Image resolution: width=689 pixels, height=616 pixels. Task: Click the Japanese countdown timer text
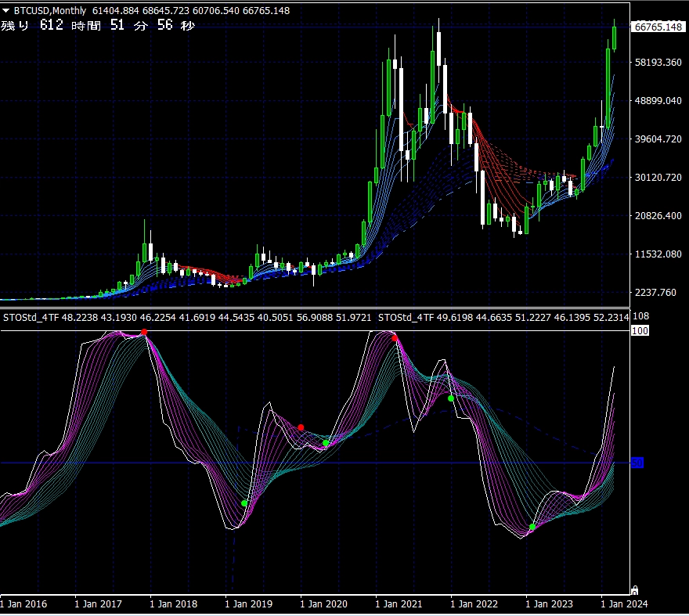[x=98, y=26]
